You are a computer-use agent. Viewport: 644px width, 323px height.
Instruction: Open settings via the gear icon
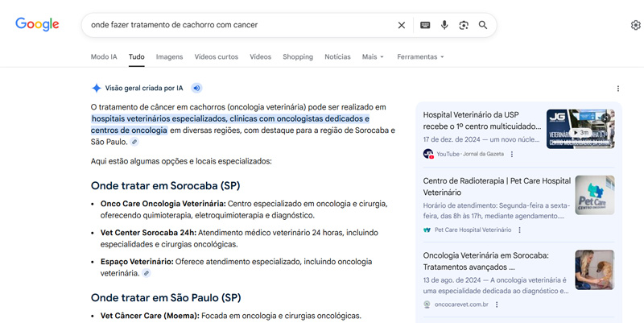tap(635, 25)
